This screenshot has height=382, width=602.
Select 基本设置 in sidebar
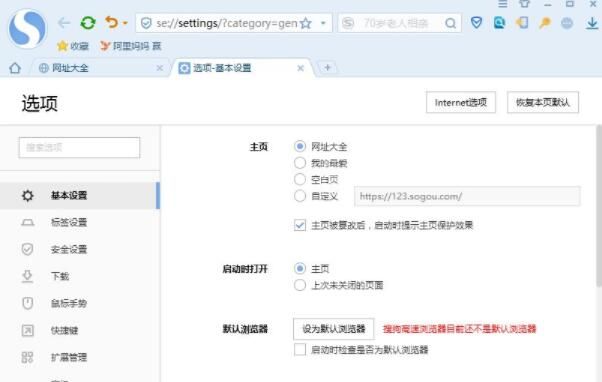[80, 195]
